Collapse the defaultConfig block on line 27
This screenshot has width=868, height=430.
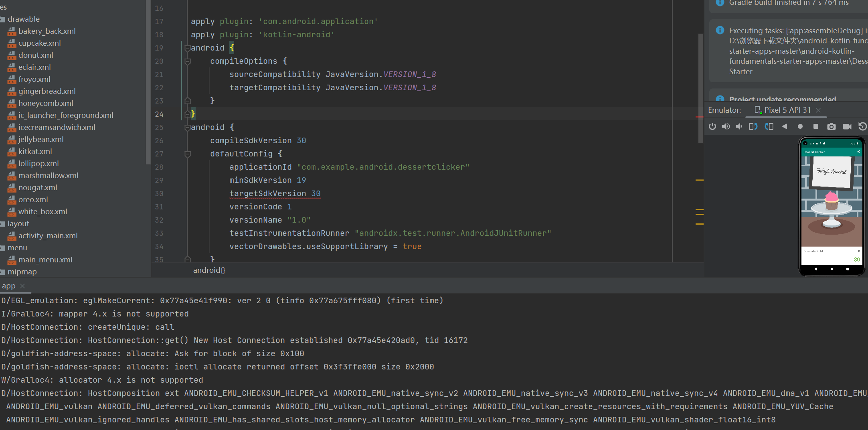tap(187, 154)
